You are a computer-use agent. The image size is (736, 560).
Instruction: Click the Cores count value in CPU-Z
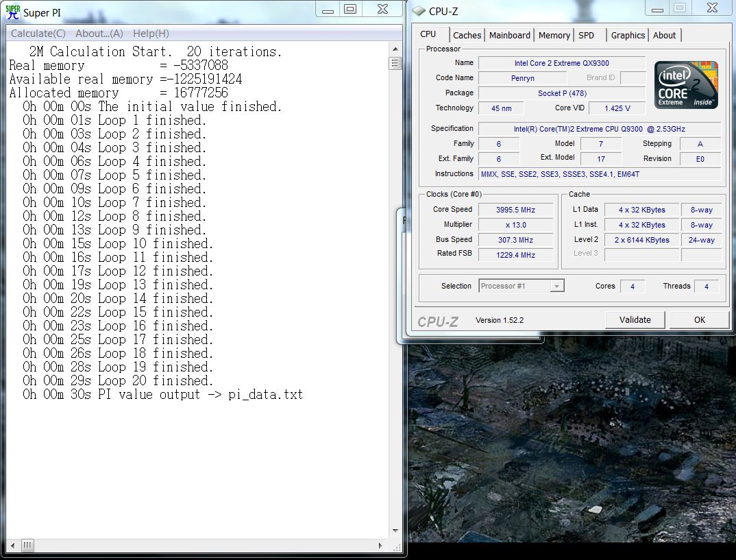[x=633, y=287]
